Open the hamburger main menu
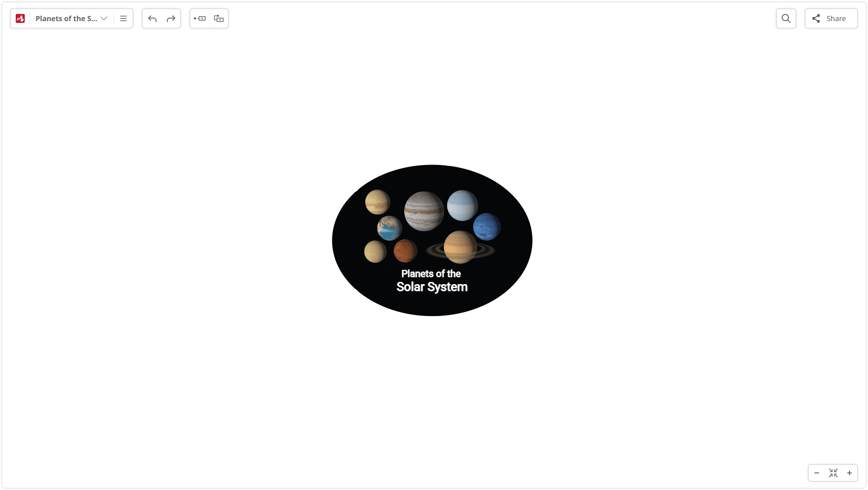 pyautogui.click(x=123, y=18)
